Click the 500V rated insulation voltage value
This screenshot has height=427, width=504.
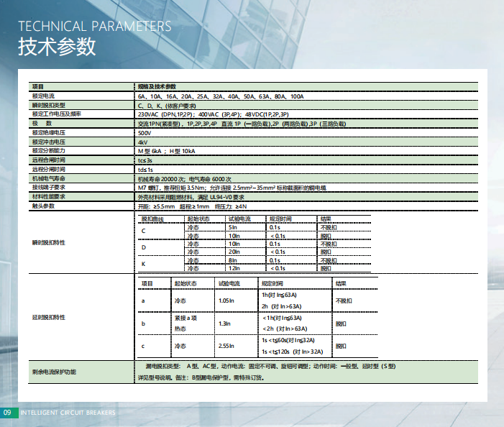pos(145,133)
